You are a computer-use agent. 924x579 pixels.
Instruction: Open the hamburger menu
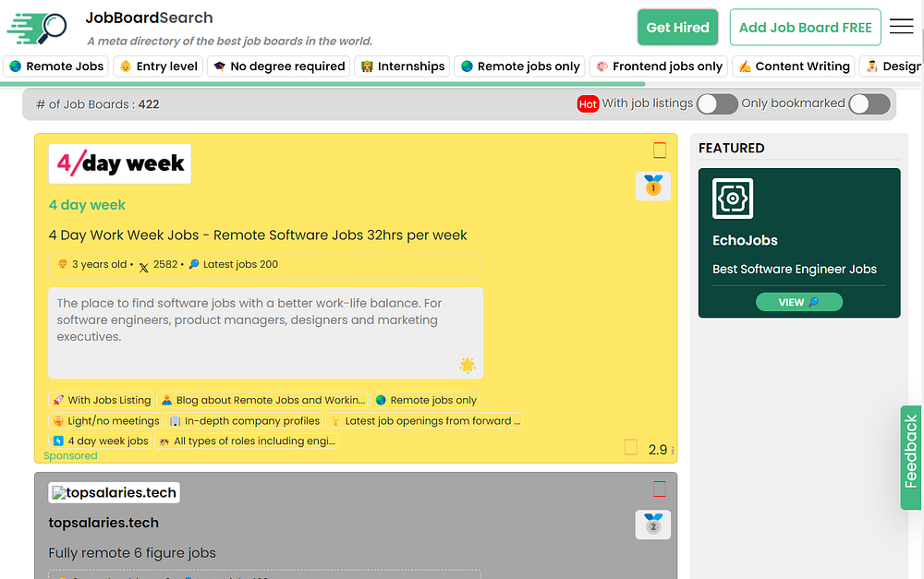[901, 27]
